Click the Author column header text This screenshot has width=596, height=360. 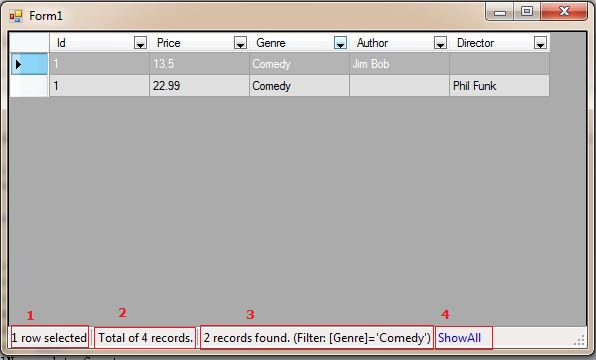point(372,43)
